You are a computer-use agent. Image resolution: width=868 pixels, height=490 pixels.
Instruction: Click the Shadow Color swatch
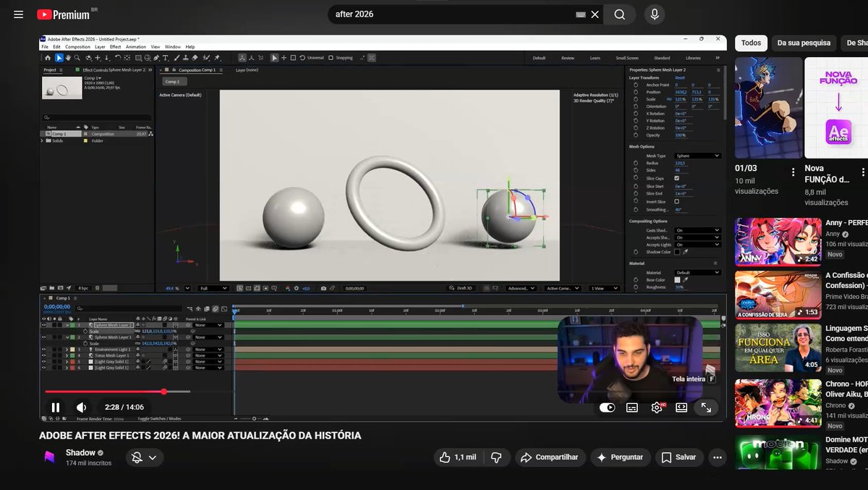pos(676,252)
